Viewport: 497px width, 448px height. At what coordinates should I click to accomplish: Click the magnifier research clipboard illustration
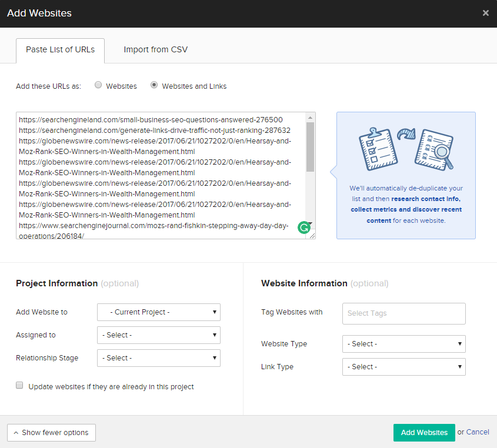click(x=434, y=149)
